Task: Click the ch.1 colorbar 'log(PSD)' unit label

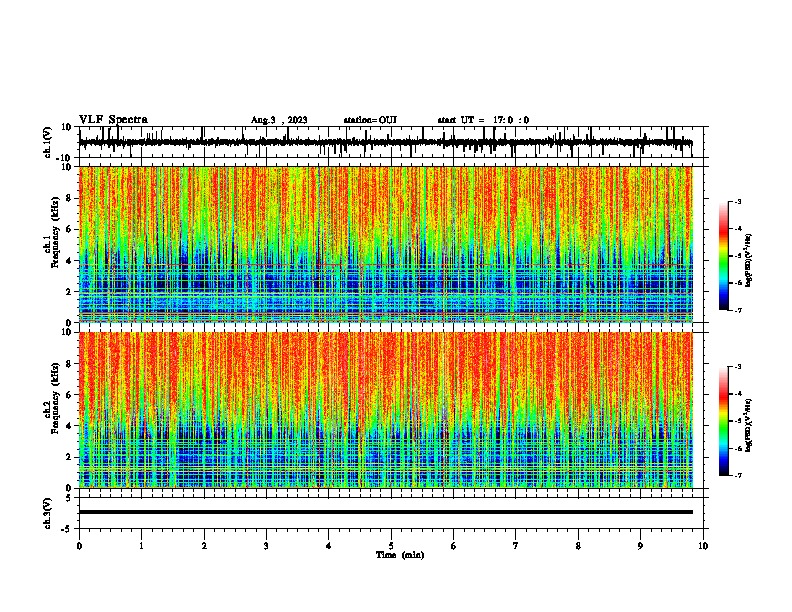Action: (x=748, y=260)
